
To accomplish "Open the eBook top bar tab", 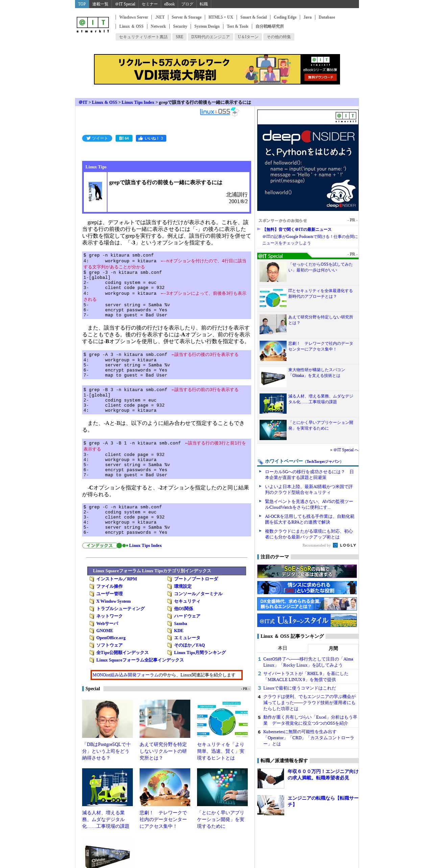I will click(x=169, y=4).
